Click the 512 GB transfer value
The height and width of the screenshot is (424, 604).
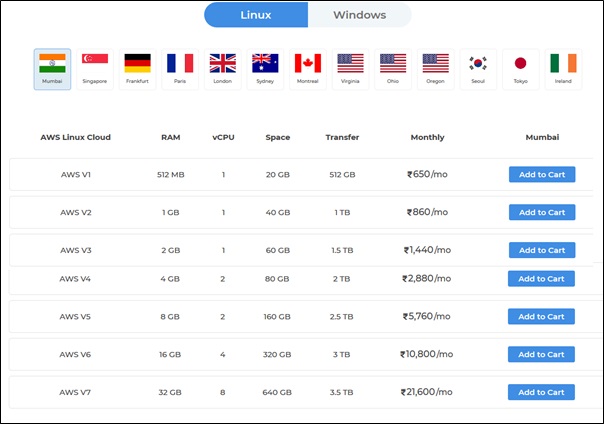pyautogui.click(x=342, y=174)
